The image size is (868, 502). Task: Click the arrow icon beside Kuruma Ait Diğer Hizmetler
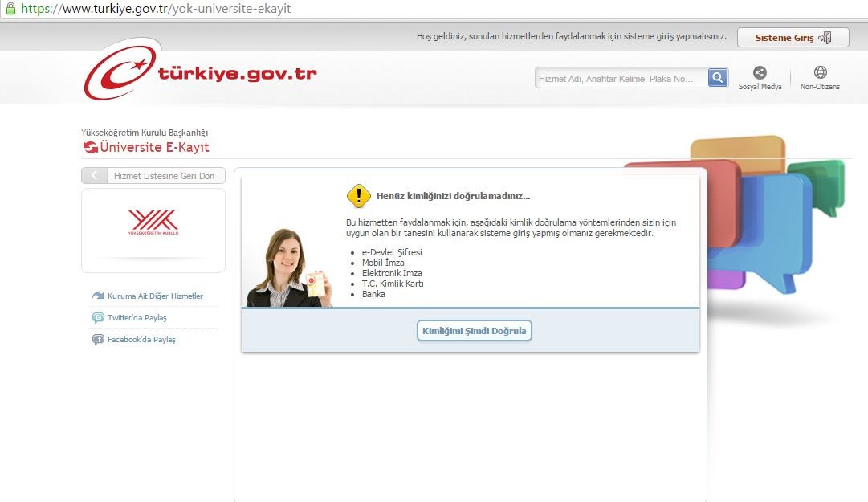(98, 296)
